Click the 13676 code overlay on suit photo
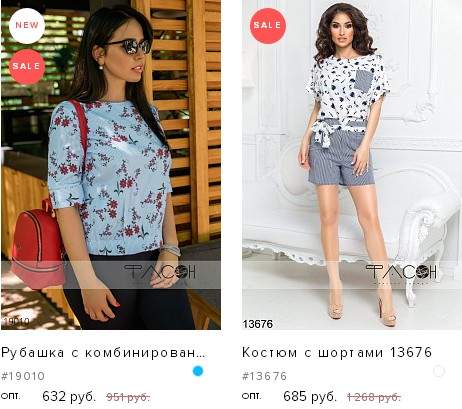 click(258, 324)
